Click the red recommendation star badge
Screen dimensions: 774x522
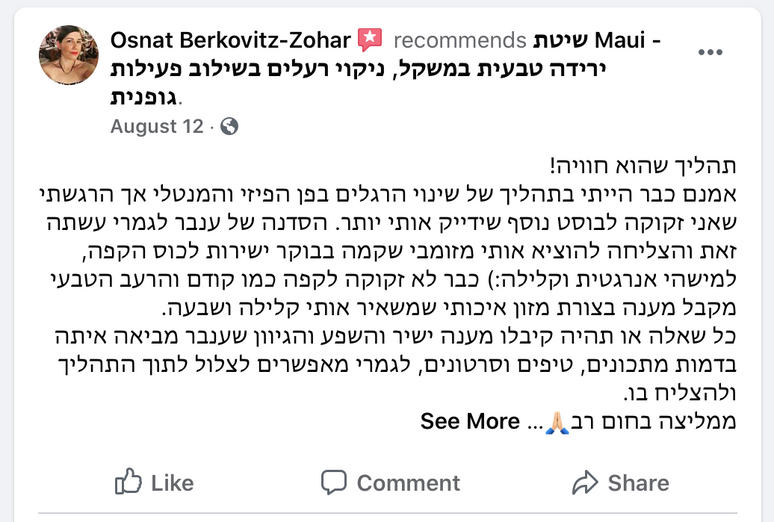(x=371, y=41)
